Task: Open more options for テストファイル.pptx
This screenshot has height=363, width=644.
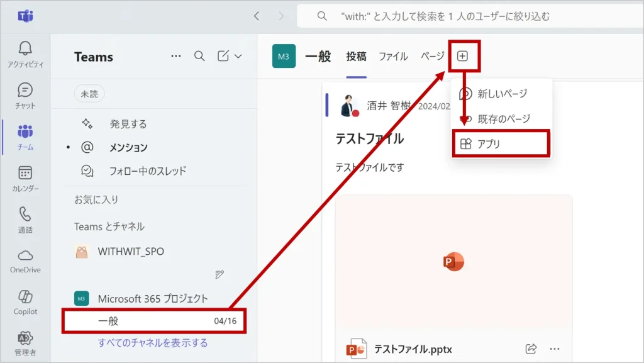Action: (554, 349)
